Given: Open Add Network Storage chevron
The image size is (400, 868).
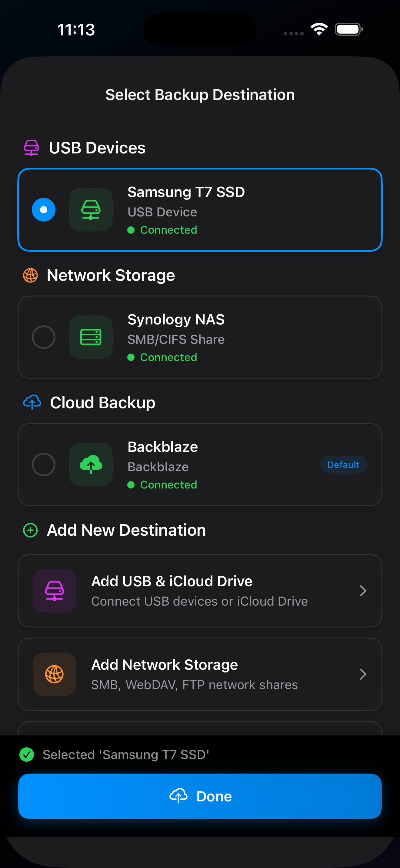Looking at the screenshot, I should [x=363, y=674].
